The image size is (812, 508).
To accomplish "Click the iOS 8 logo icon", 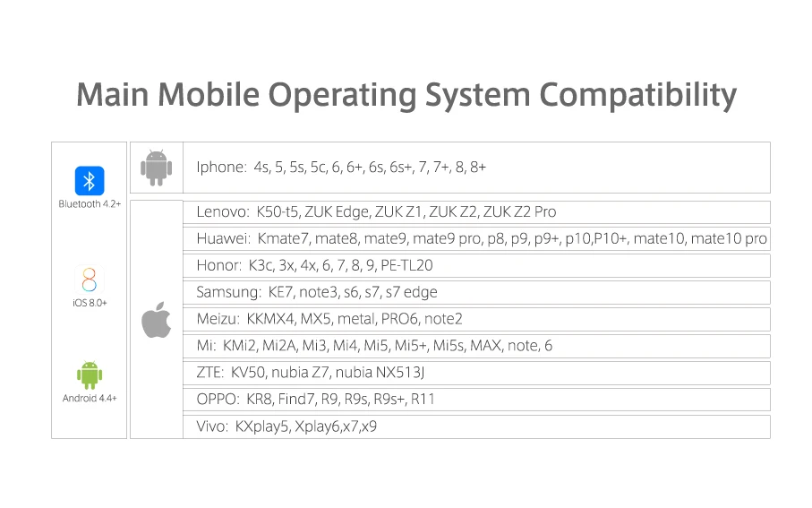I will (x=90, y=280).
